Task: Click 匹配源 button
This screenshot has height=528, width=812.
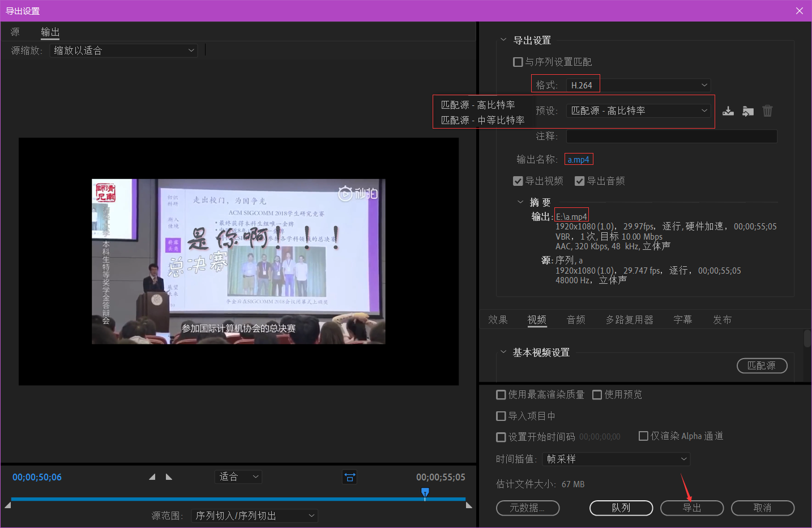Action: pyautogui.click(x=762, y=365)
